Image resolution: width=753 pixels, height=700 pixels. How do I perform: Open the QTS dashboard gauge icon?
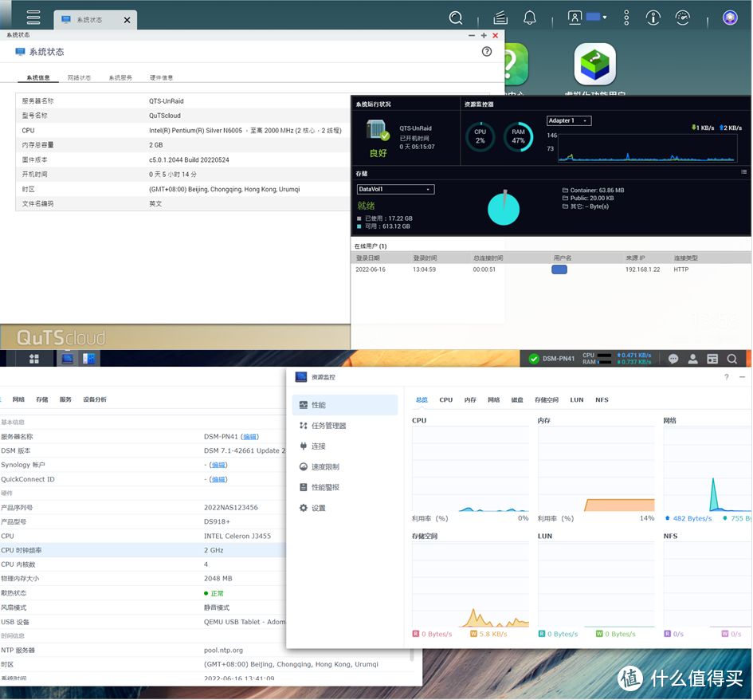click(682, 18)
